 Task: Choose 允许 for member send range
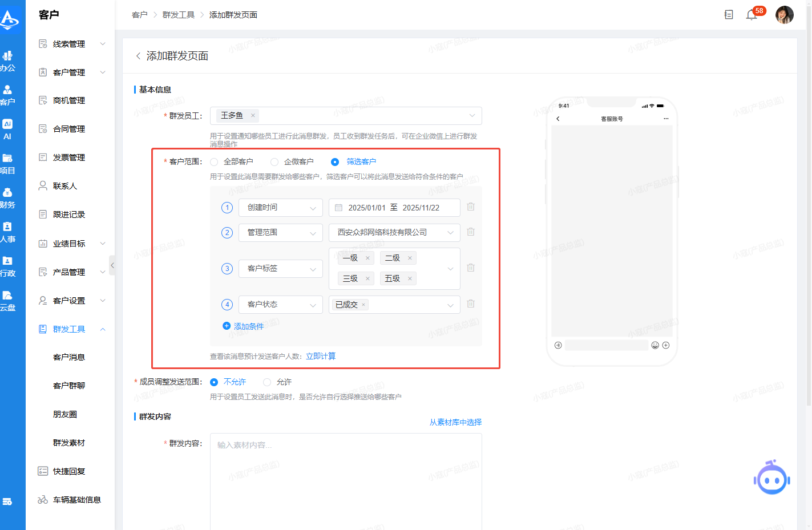[x=267, y=382]
